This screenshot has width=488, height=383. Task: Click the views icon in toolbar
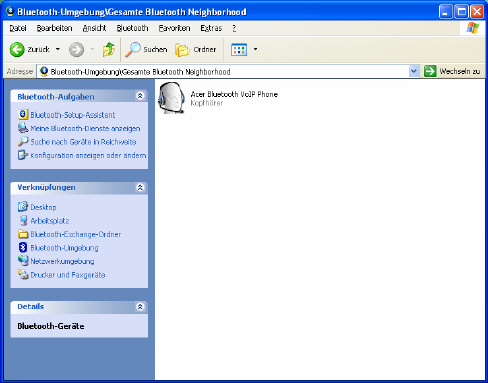pyautogui.click(x=239, y=50)
